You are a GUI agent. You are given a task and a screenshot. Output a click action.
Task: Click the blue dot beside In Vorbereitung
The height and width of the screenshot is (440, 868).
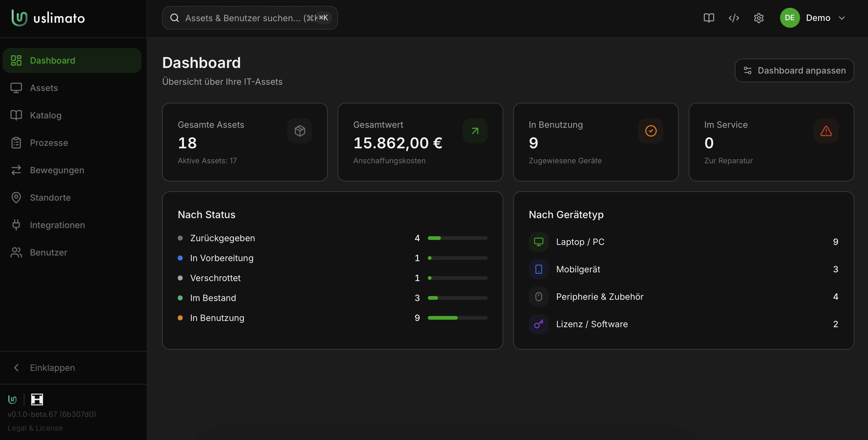click(x=180, y=258)
